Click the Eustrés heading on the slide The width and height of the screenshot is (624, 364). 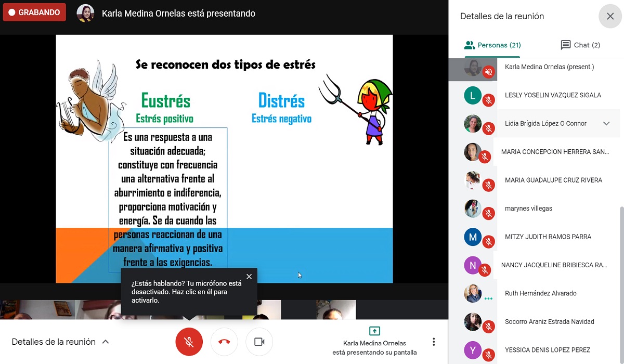click(x=166, y=100)
